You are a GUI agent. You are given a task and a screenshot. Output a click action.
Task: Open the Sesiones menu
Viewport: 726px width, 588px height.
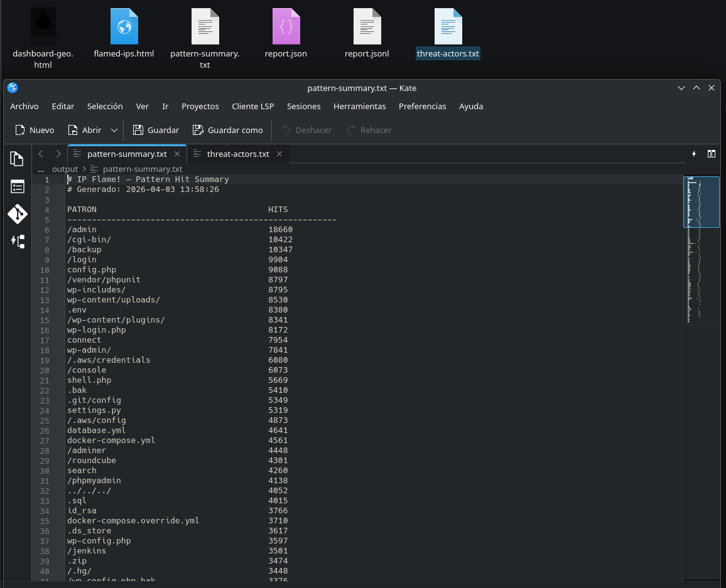click(303, 106)
